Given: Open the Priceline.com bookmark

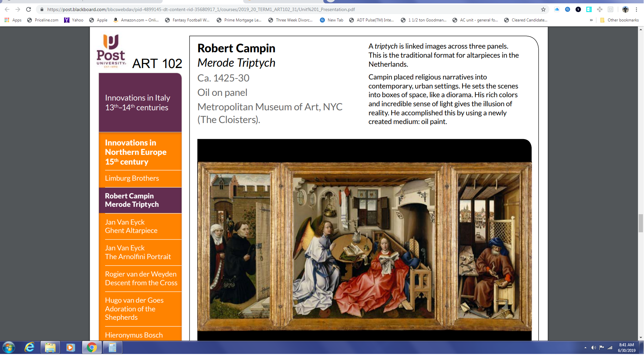Looking at the screenshot, I should click(x=43, y=20).
